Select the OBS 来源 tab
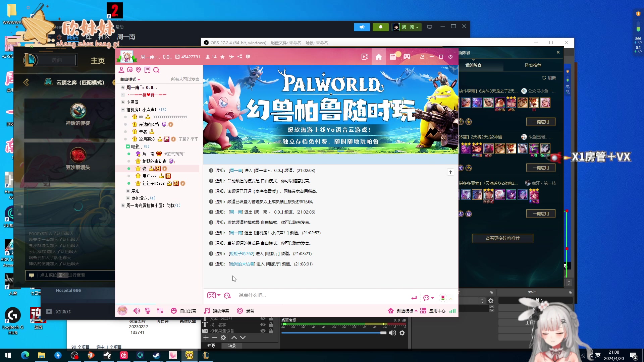Screen dimensions: 644x362 coord(211,346)
